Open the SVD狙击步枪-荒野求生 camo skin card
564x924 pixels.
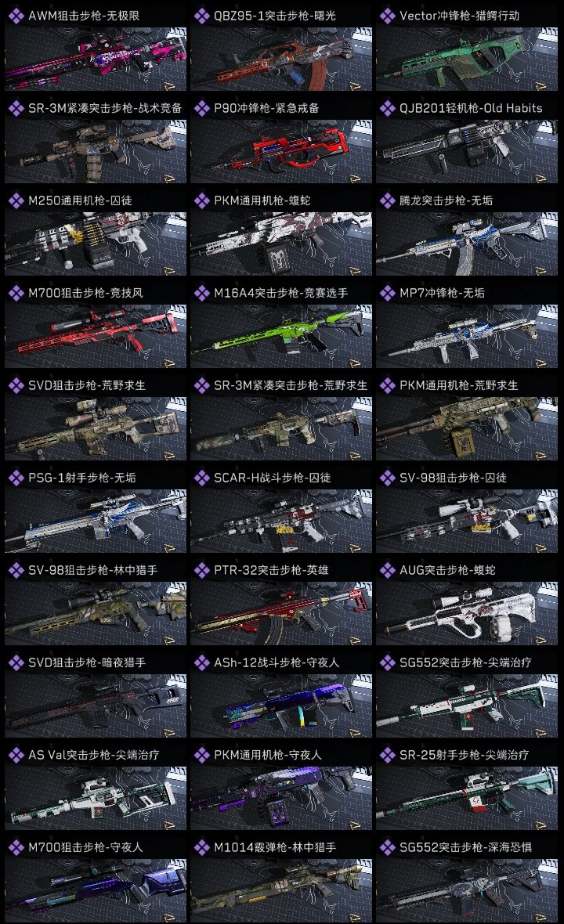click(x=96, y=417)
